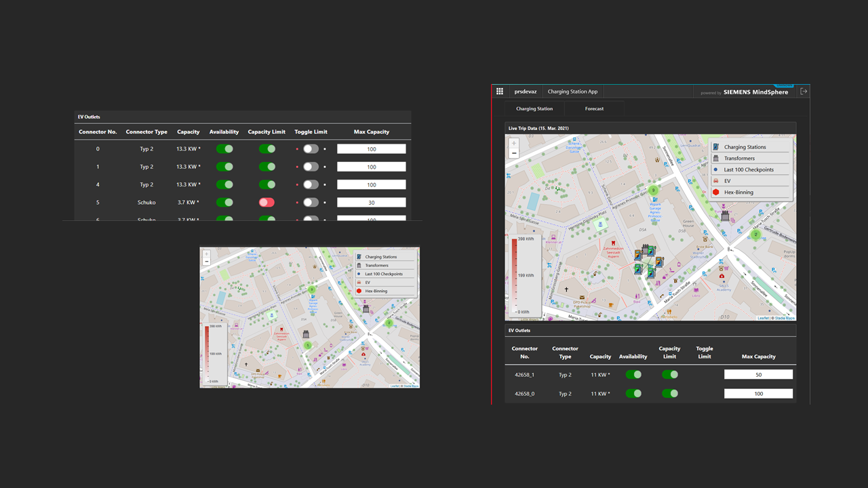Open the Charging Station tab
This screenshot has width=868, height=488.
pos(534,108)
